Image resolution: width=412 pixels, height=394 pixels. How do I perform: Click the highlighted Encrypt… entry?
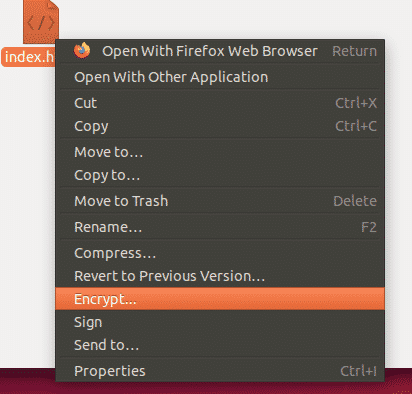coord(220,299)
